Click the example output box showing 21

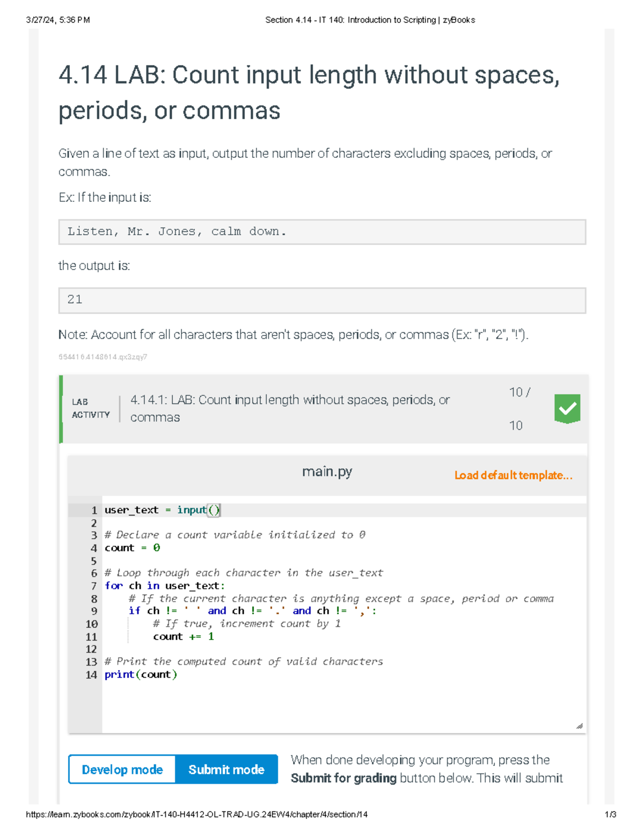pyautogui.click(x=322, y=300)
